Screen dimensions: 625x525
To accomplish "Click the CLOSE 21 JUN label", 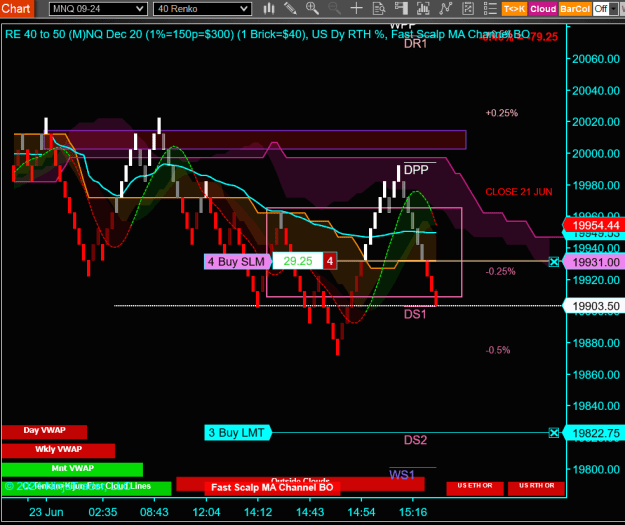I will [519, 192].
